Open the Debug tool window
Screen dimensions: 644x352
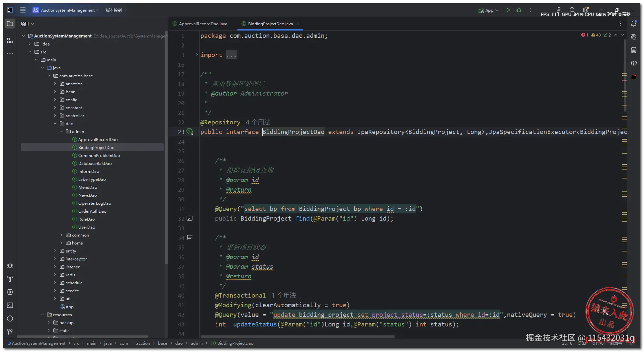click(x=10, y=265)
